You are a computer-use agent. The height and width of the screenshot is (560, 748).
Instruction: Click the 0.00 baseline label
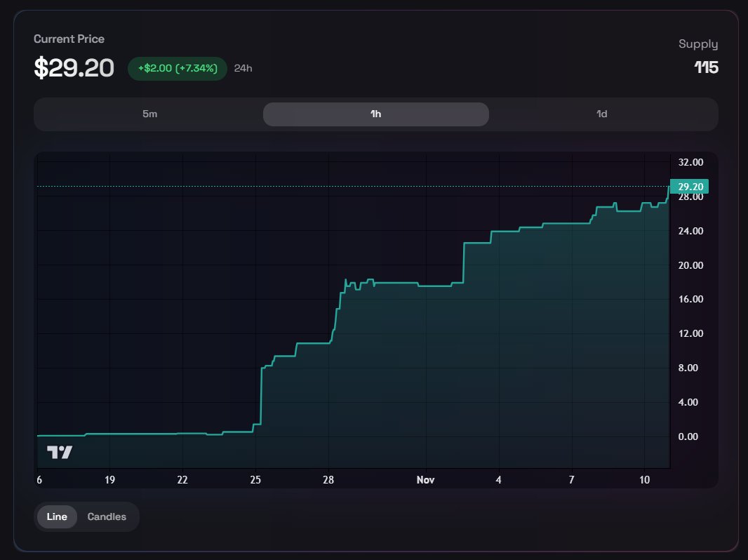pyautogui.click(x=689, y=436)
